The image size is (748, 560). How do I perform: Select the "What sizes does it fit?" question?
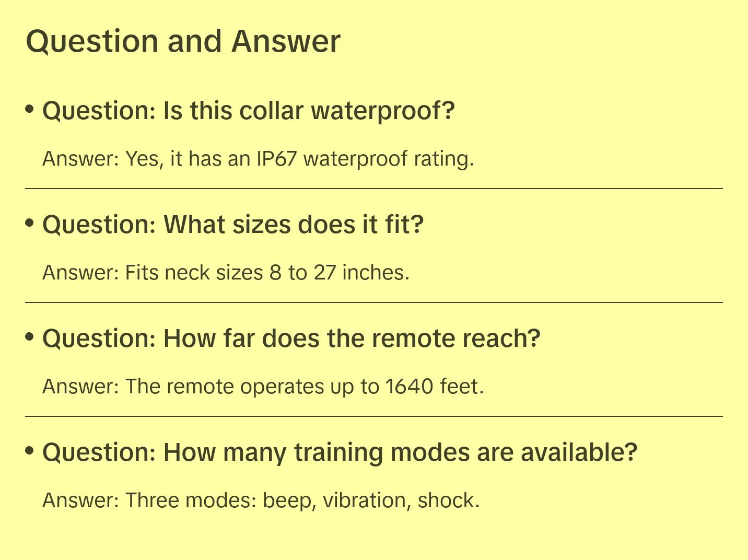click(233, 225)
